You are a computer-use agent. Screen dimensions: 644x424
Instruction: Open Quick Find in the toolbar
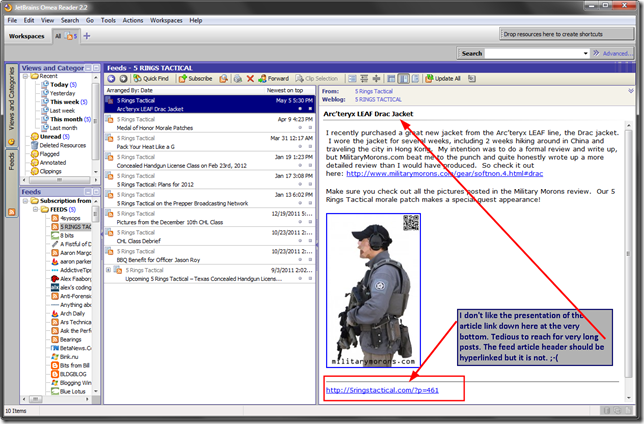click(151, 78)
